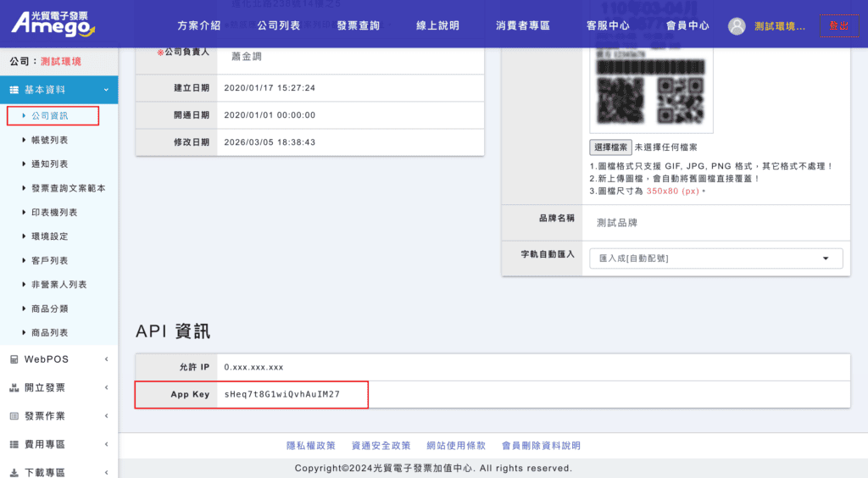Open the 客服中心 top menu

tap(608, 25)
